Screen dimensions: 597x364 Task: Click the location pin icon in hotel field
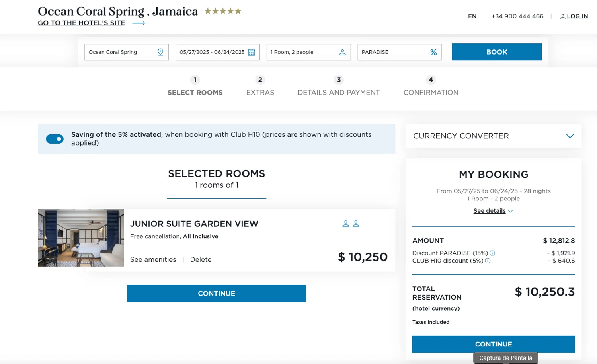tap(160, 52)
